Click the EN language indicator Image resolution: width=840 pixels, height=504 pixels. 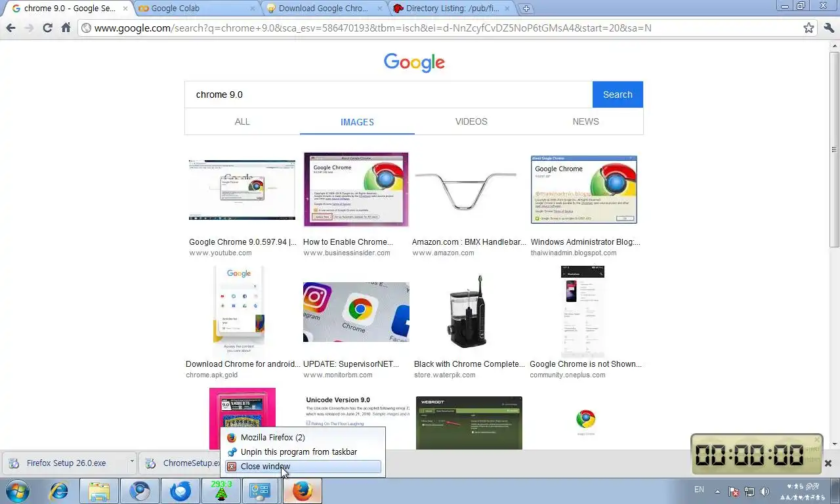tap(699, 490)
